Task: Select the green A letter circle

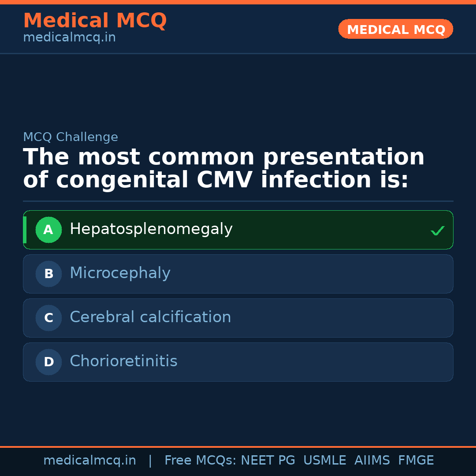Action: coord(48,230)
